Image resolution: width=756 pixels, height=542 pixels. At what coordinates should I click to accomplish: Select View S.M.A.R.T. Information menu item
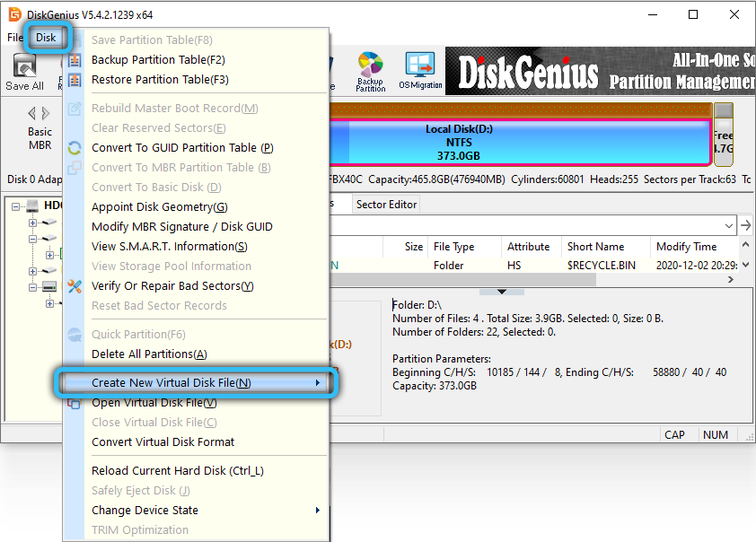pyautogui.click(x=169, y=247)
